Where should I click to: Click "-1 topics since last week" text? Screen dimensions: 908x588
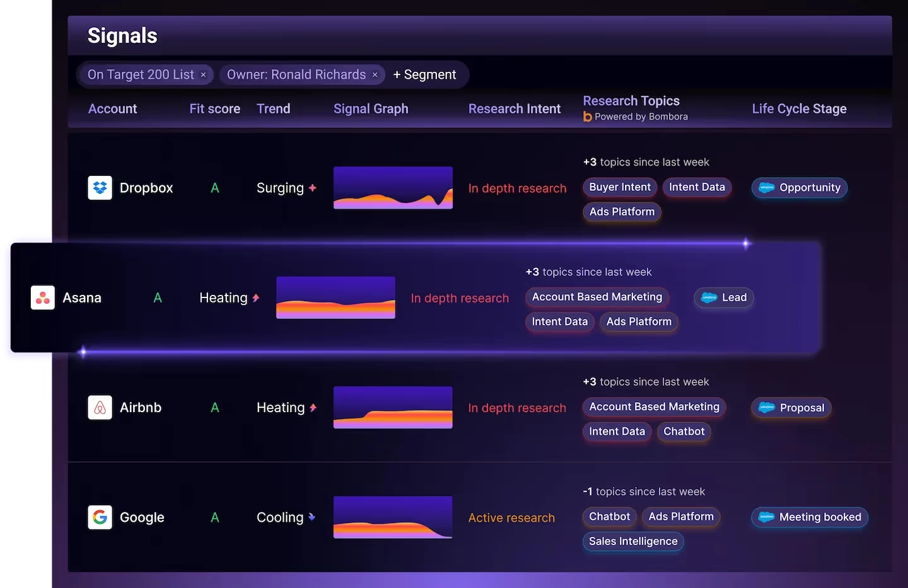tap(644, 492)
